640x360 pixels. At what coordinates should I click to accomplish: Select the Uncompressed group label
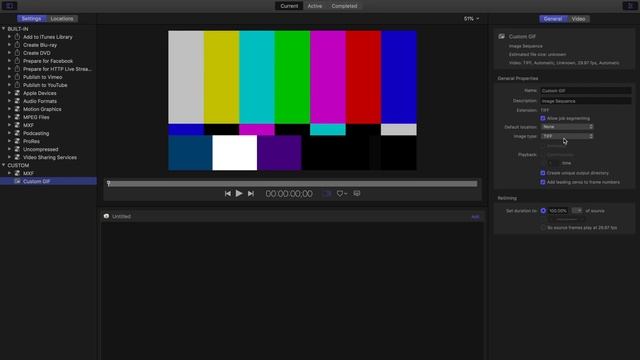tap(40, 149)
